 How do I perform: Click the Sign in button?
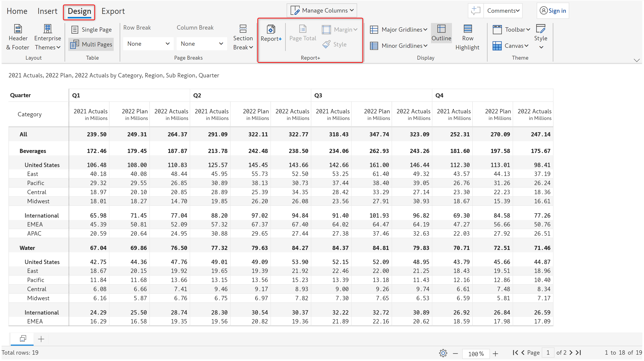click(x=553, y=11)
